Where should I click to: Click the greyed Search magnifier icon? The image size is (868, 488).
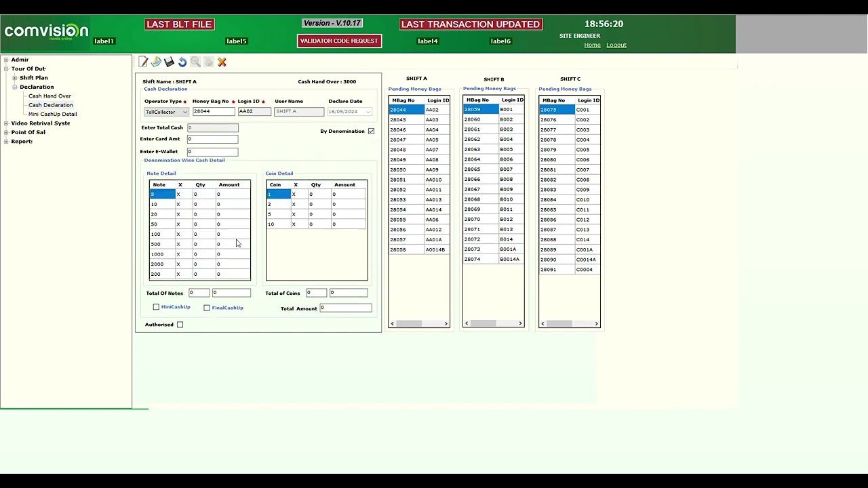[x=195, y=62]
